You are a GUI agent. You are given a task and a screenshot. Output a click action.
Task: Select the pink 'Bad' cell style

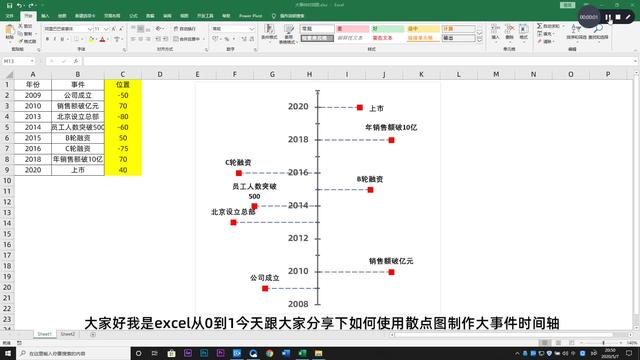coord(353,29)
